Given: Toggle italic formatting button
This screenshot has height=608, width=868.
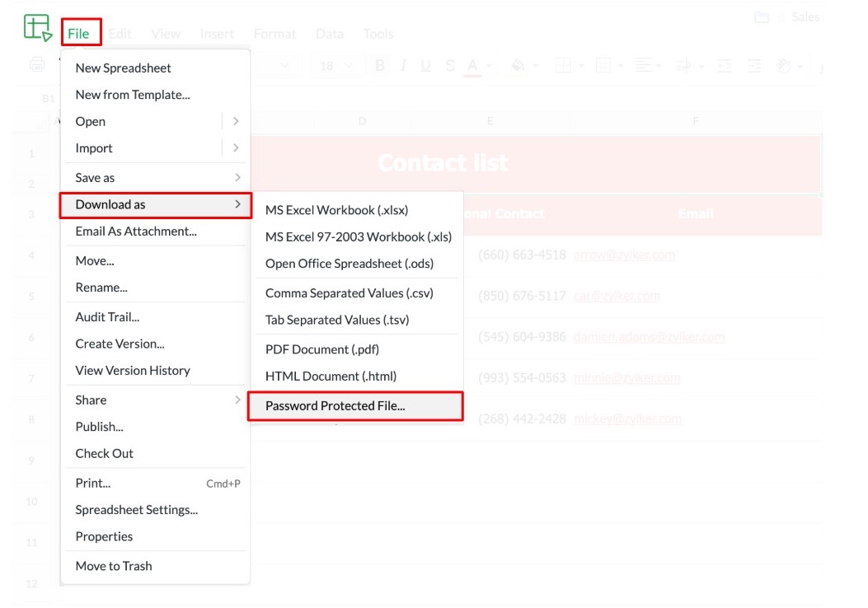Looking at the screenshot, I should 404,66.
